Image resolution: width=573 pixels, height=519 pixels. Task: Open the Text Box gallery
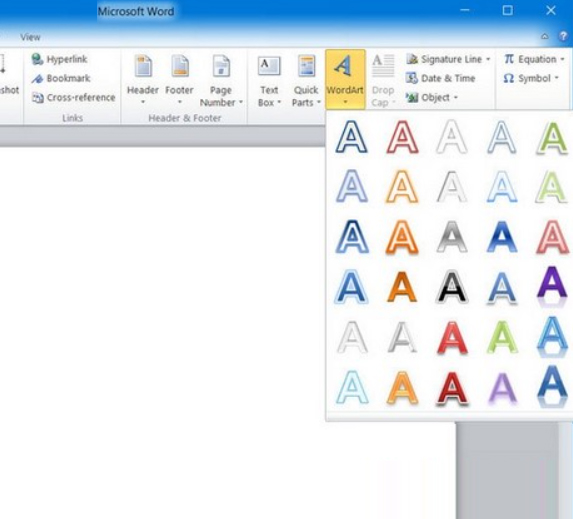point(269,80)
